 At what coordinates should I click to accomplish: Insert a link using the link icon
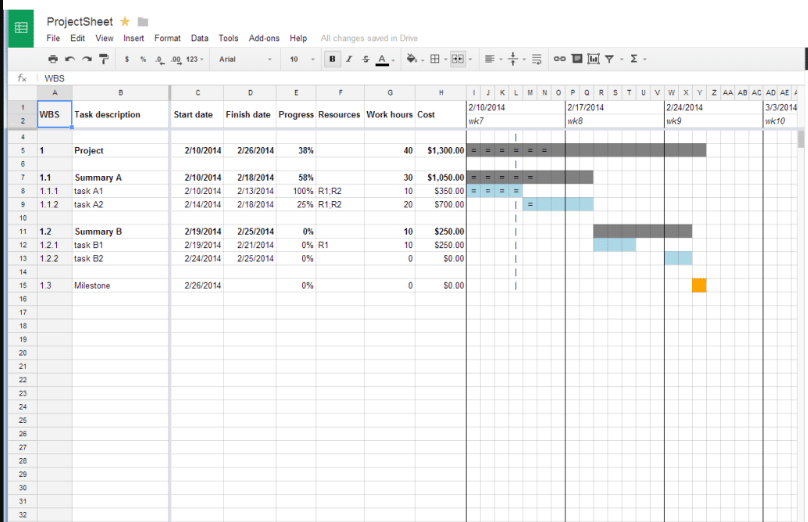point(560,59)
